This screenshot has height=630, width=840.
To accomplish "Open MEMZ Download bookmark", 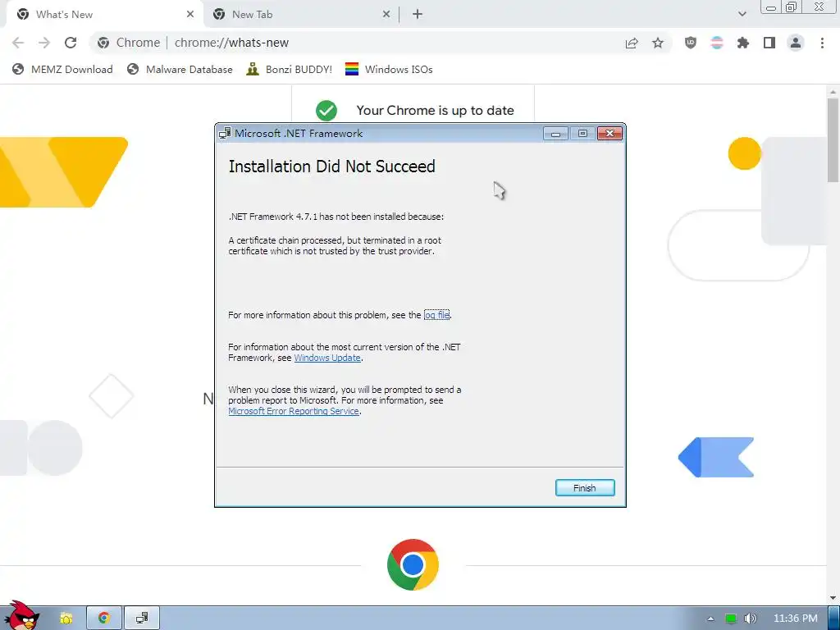I will pyautogui.click(x=62, y=69).
